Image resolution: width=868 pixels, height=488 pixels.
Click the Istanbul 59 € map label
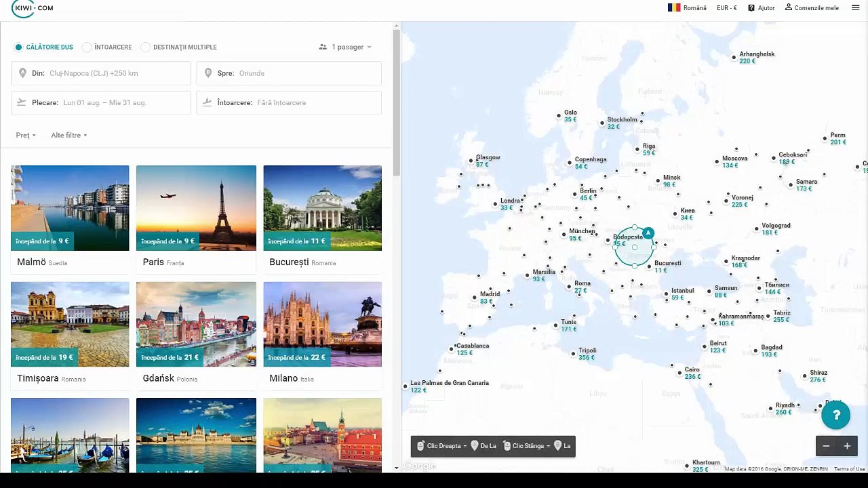click(x=682, y=294)
